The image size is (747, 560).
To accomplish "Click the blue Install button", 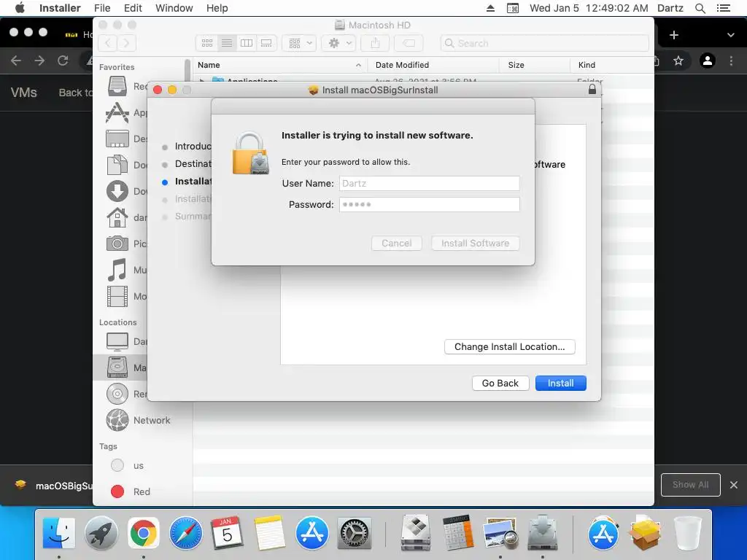I will (561, 384).
